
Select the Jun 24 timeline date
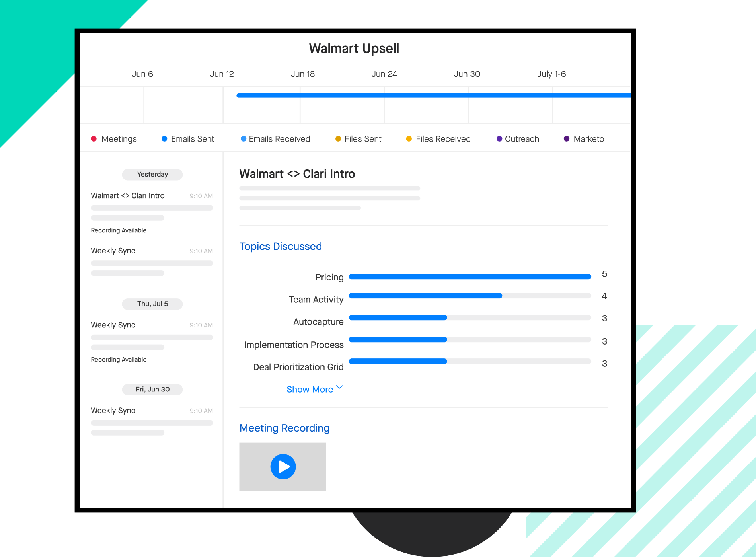[x=384, y=74]
